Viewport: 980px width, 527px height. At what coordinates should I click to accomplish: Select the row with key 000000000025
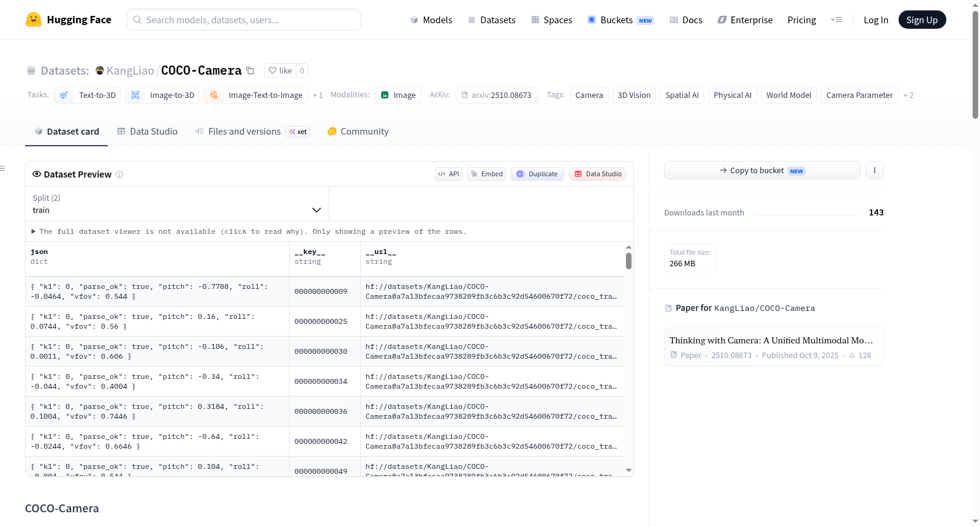(325, 321)
